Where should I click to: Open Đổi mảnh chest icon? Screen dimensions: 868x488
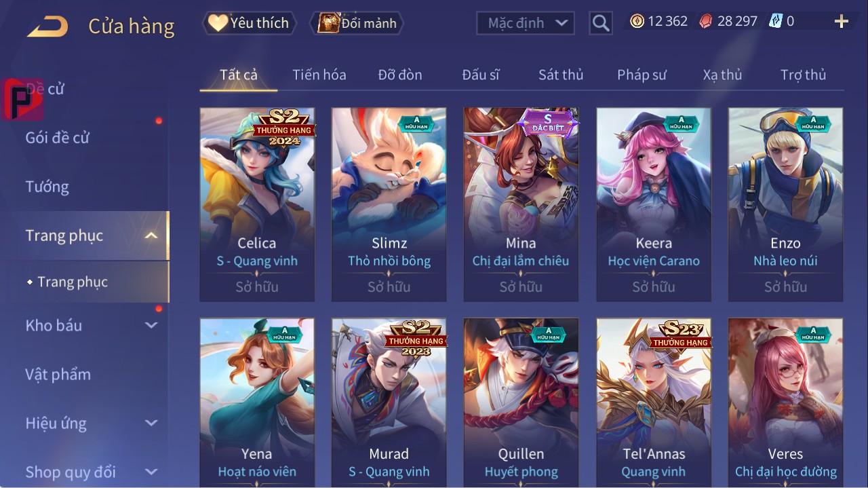[357, 23]
